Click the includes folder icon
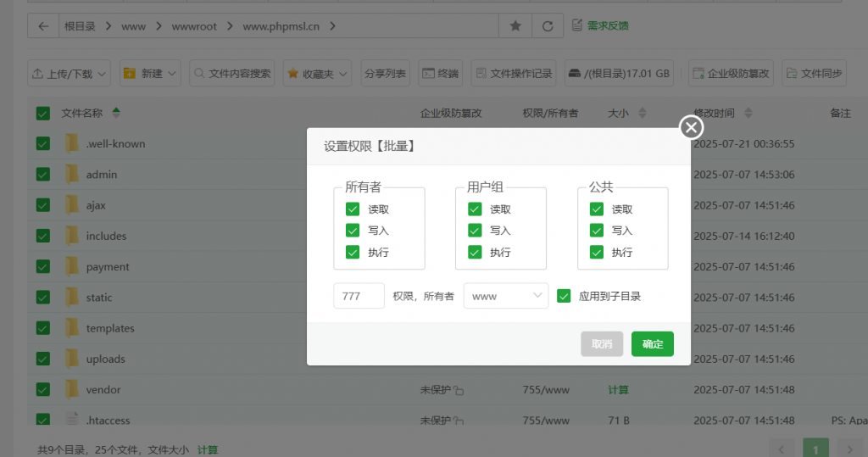This screenshot has width=868, height=457. [72, 236]
